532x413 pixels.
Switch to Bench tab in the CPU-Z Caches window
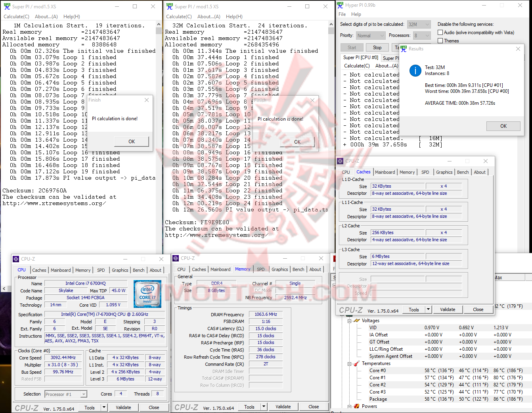click(x=463, y=172)
